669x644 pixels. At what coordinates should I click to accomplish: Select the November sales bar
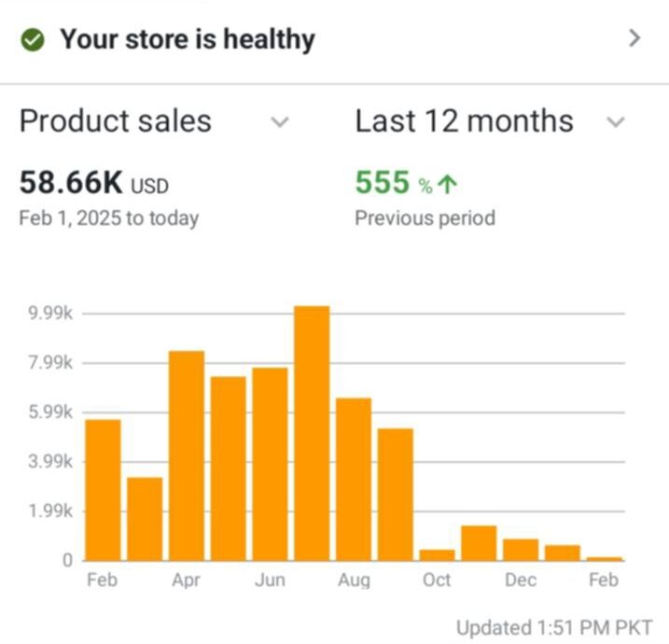click(x=479, y=543)
